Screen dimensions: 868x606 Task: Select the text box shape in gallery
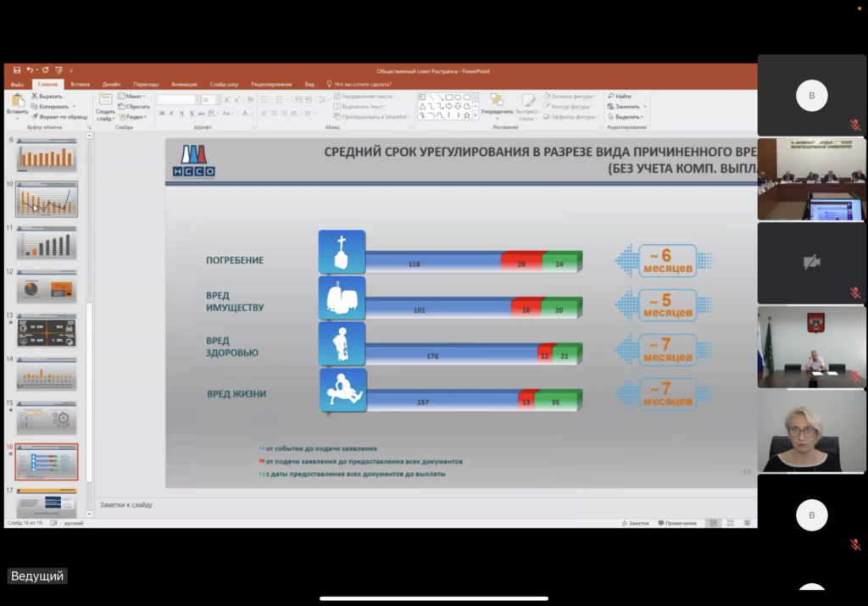pyautogui.click(x=422, y=97)
